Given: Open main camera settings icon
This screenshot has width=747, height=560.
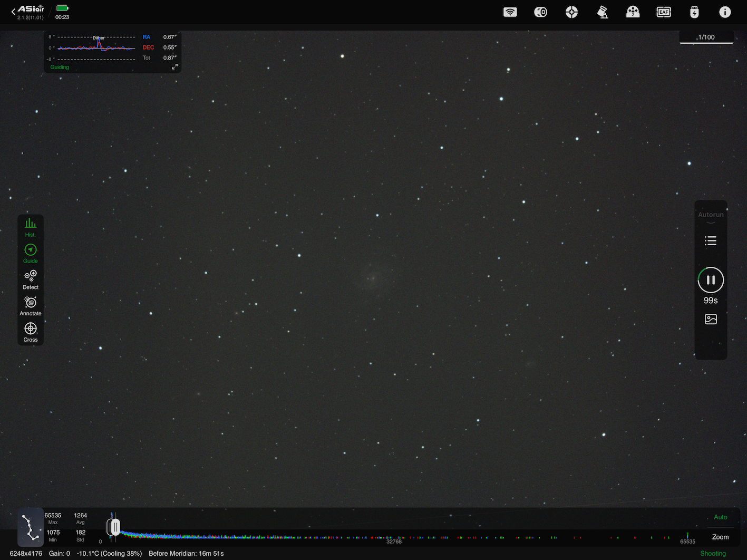Looking at the screenshot, I should (x=541, y=12).
